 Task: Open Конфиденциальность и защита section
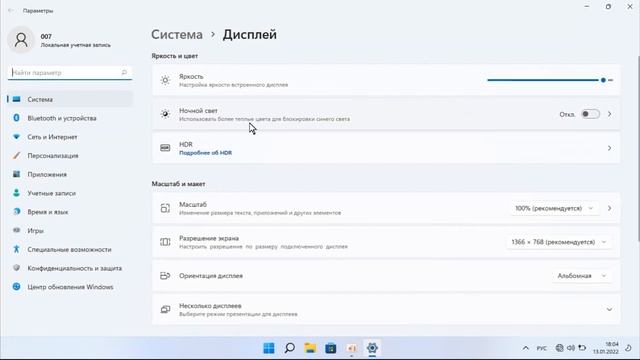70,268
